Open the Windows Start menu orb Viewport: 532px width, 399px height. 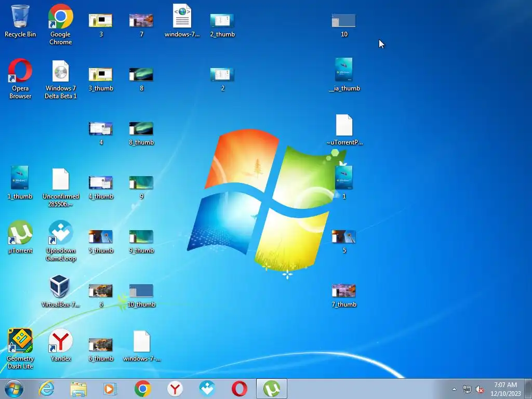click(14, 389)
